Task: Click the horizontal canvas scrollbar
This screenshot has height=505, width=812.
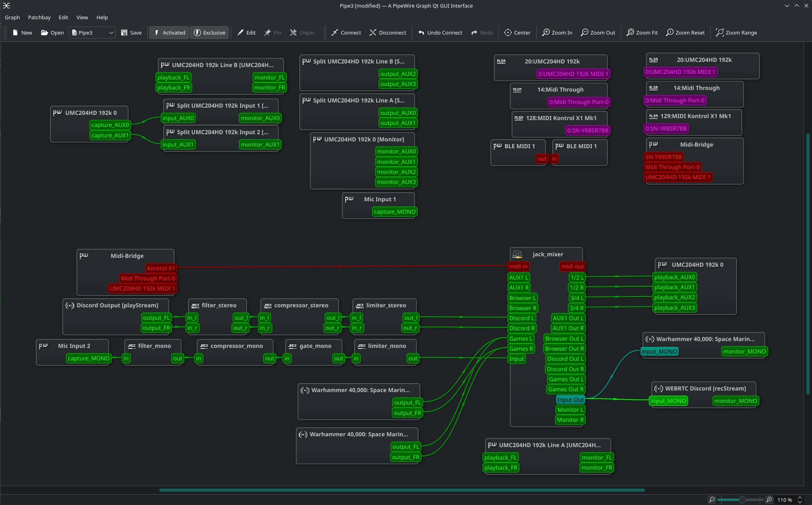Action: coord(402,490)
